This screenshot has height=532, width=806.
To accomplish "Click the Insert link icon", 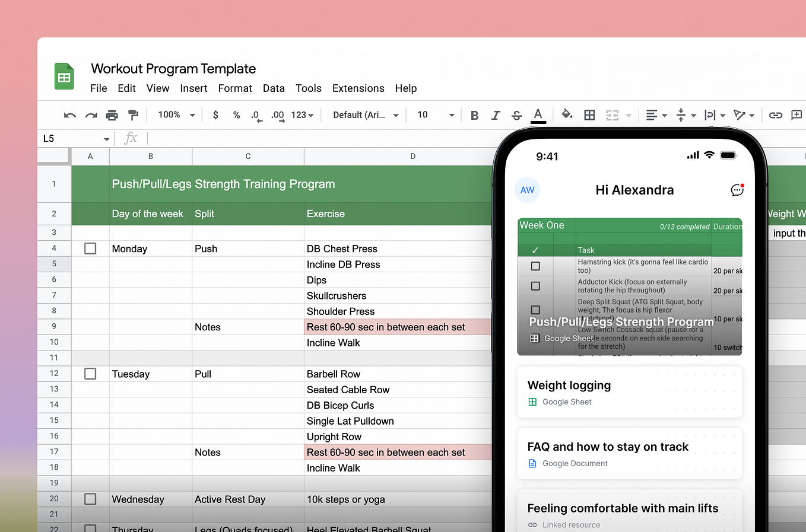I will tap(775, 115).
